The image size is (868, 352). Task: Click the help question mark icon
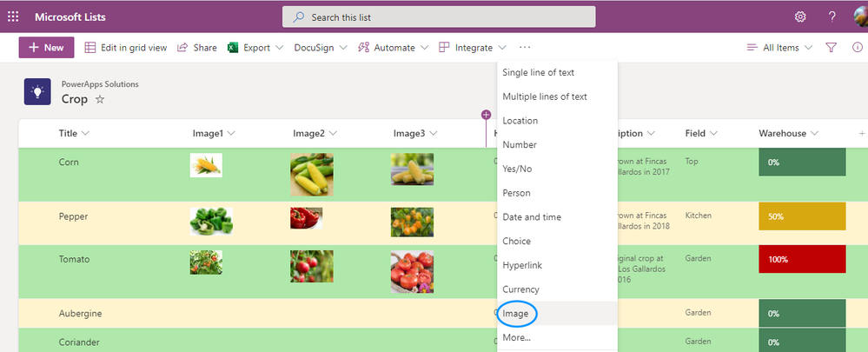tap(832, 17)
